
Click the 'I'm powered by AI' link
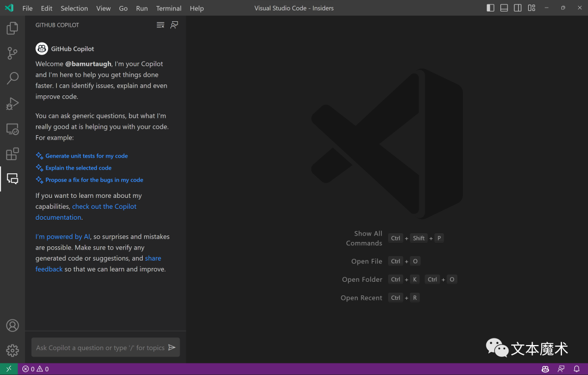pyautogui.click(x=63, y=237)
